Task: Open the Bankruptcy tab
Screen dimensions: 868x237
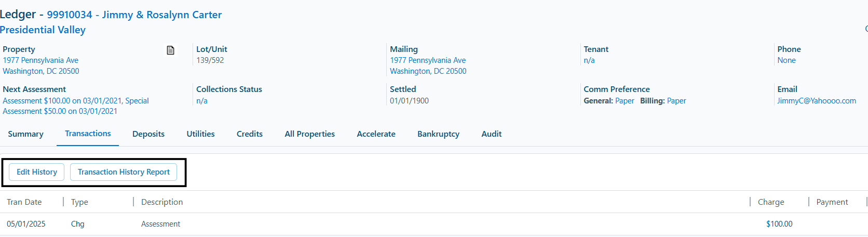Action: (x=439, y=134)
